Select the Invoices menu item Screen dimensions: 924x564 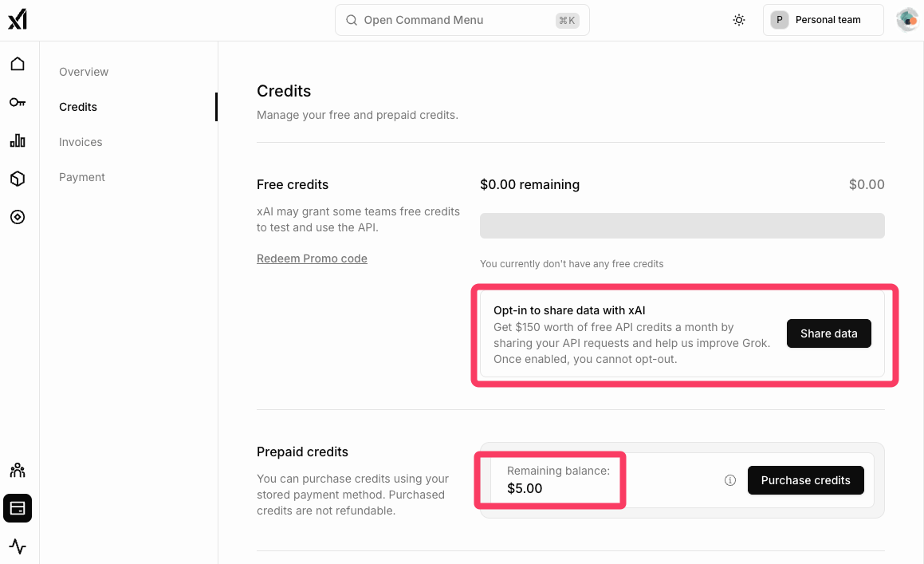[x=81, y=142]
